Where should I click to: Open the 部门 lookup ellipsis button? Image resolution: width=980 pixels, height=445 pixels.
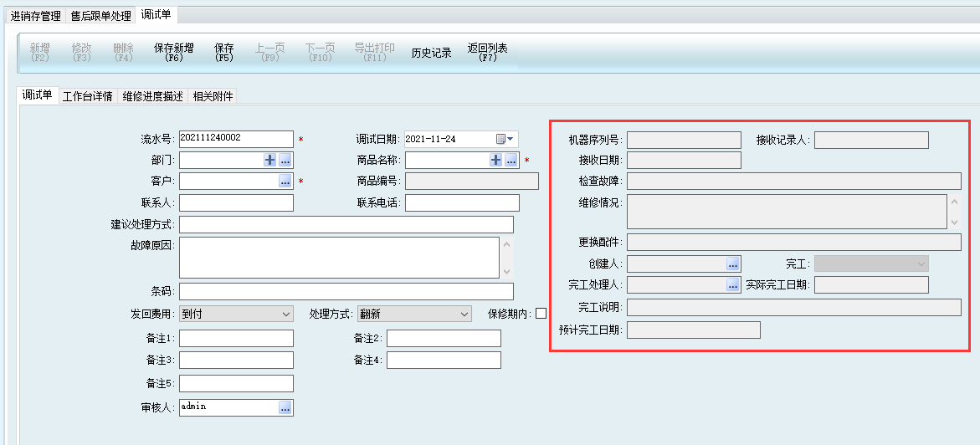coord(285,160)
